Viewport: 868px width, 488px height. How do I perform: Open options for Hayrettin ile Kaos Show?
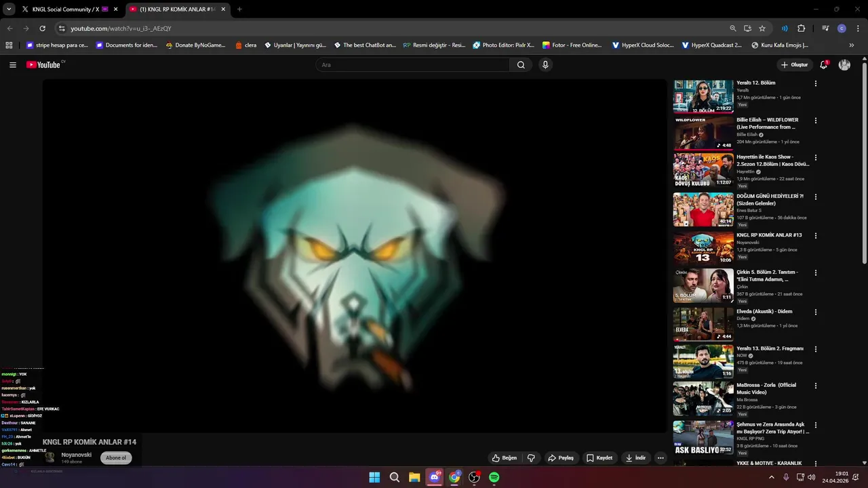(x=816, y=158)
